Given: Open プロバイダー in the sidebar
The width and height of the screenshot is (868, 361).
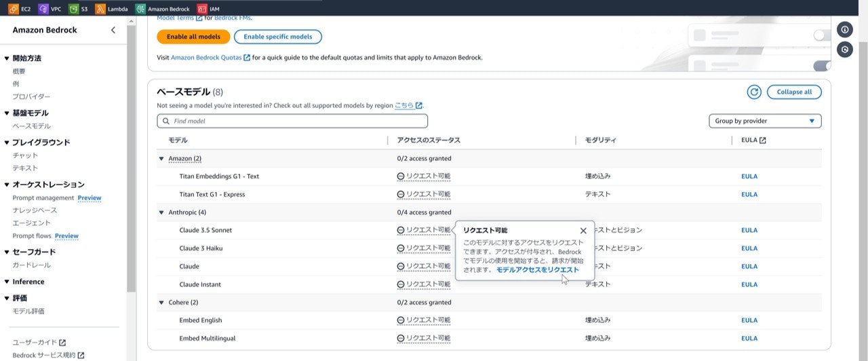Looking at the screenshot, I should (31, 97).
